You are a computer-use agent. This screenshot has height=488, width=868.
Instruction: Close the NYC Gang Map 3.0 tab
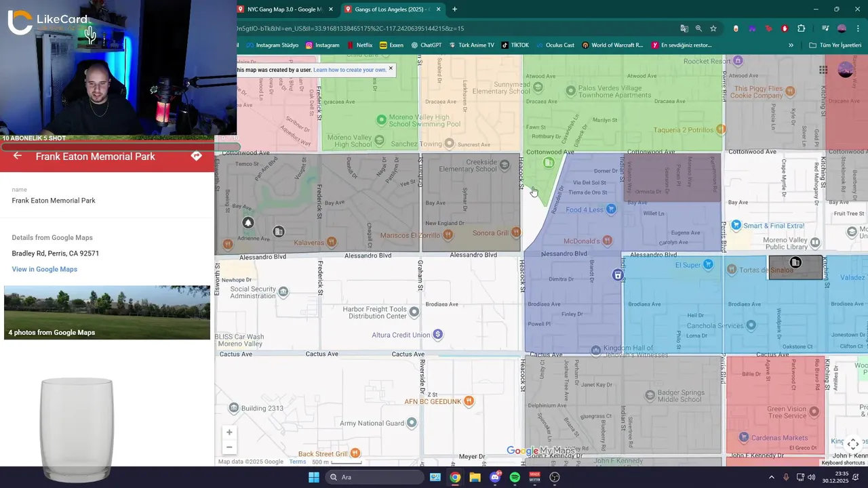pos(331,9)
